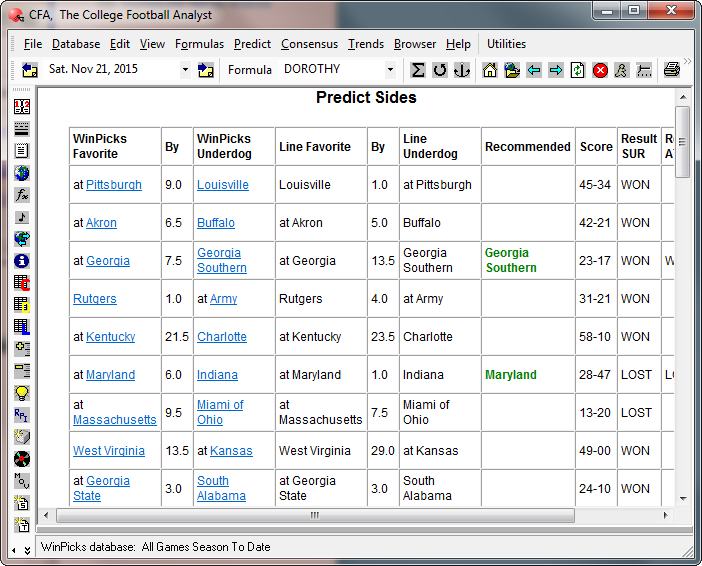
Task: Select the 45-34 score cell
Action: (595, 184)
